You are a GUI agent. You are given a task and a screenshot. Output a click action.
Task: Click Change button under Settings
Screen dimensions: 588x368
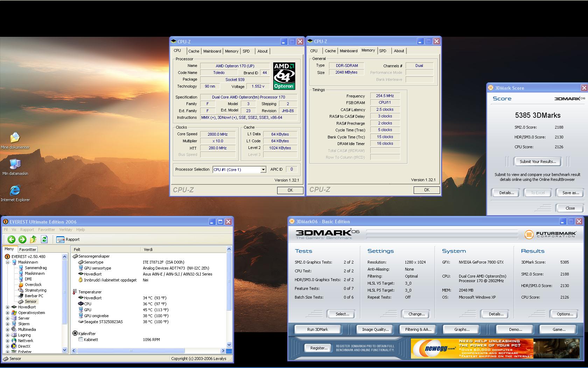(x=416, y=314)
